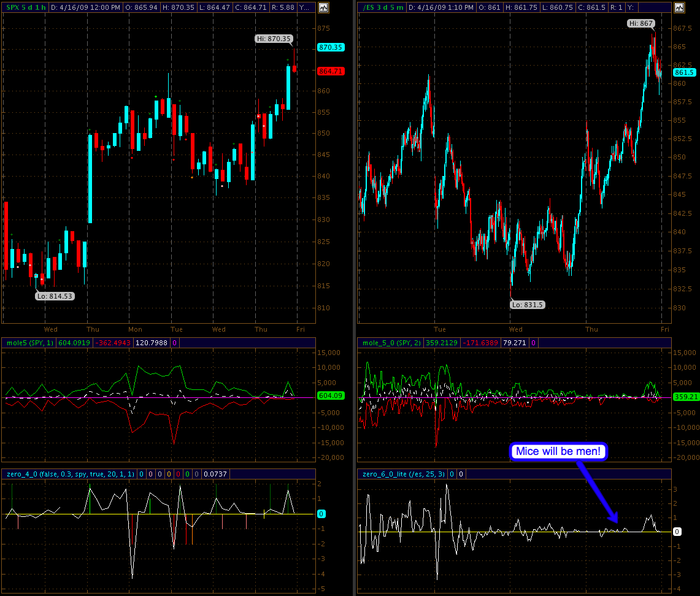The image size is (700, 596).
Task: Click the Lo: 831.5 bubble on /ES chart
Action: (x=528, y=305)
